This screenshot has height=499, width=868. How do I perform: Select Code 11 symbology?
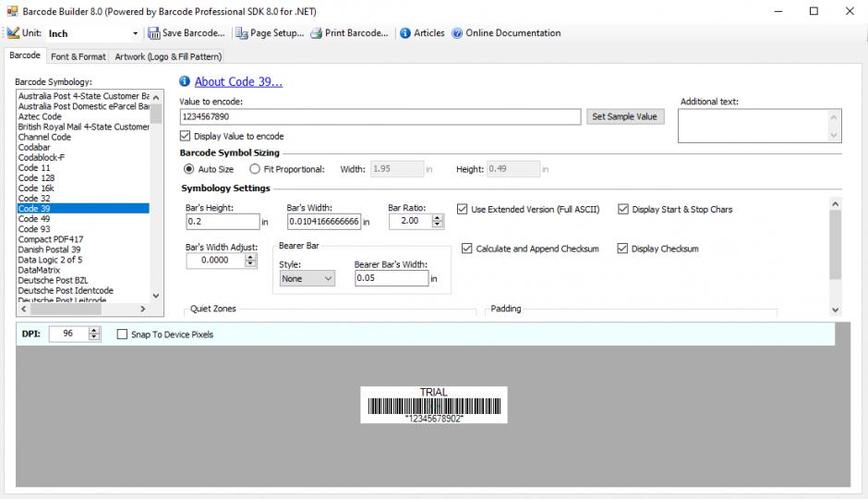tap(34, 168)
